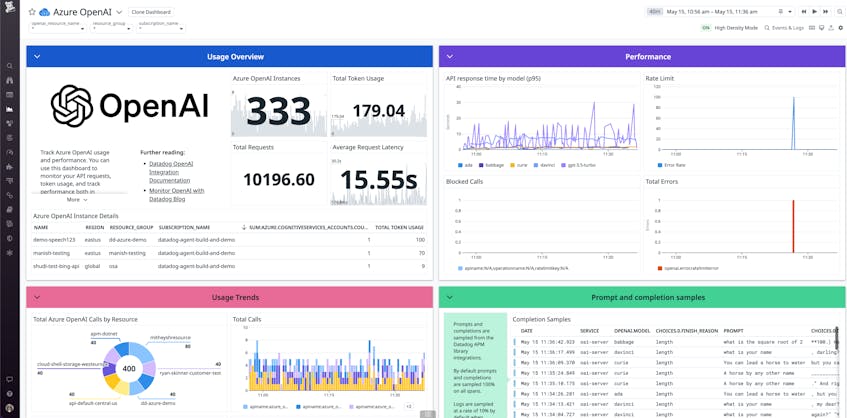
Task: Click the asterisk-shaped icon in the sidebar
Action: click(9, 252)
